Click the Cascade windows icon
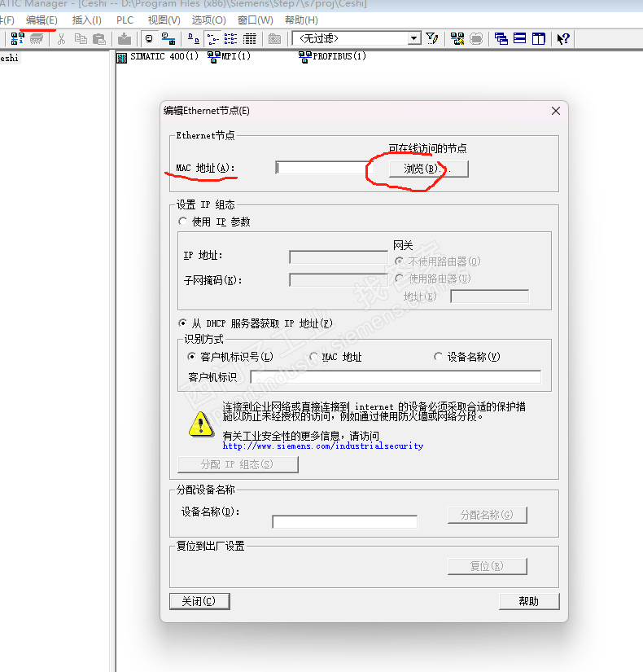This screenshot has height=672, width=643. (x=501, y=38)
